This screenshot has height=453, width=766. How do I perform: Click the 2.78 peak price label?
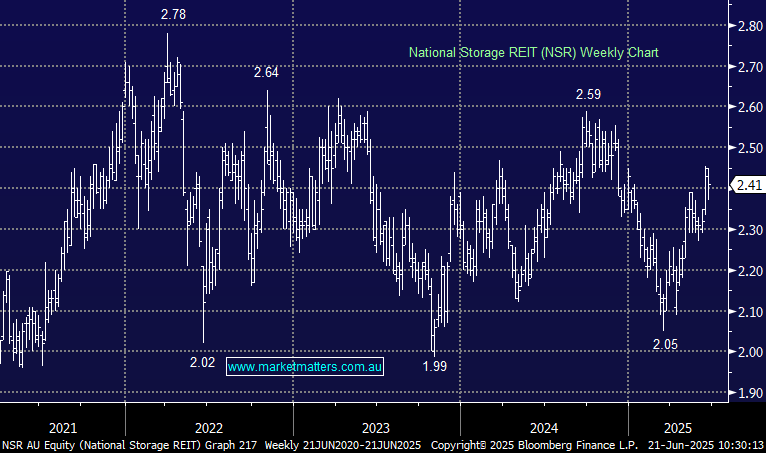pyautogui.click(x=173, y=14)
